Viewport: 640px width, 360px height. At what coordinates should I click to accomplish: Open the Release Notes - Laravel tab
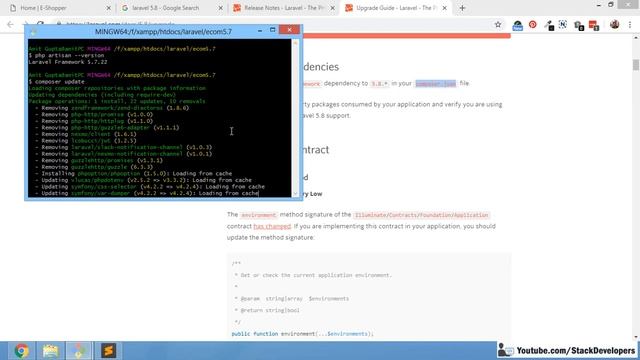click(x=283, y=8)
